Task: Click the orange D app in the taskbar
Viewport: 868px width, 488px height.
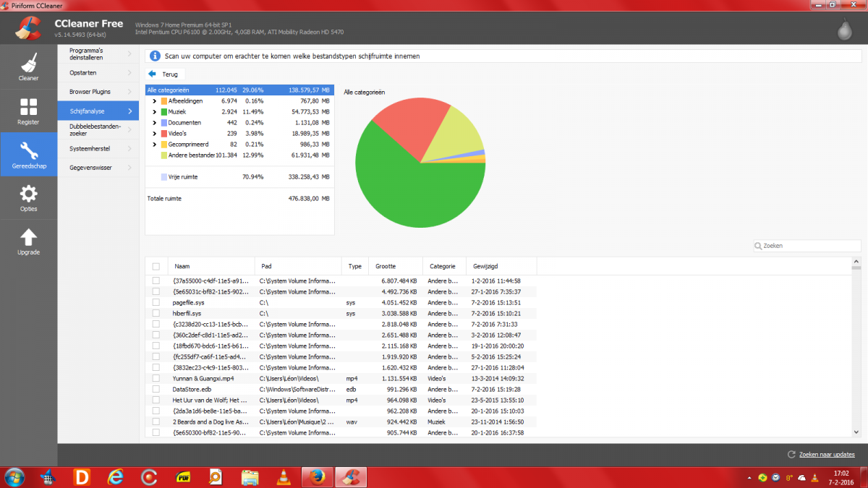Action: (82, 477)
